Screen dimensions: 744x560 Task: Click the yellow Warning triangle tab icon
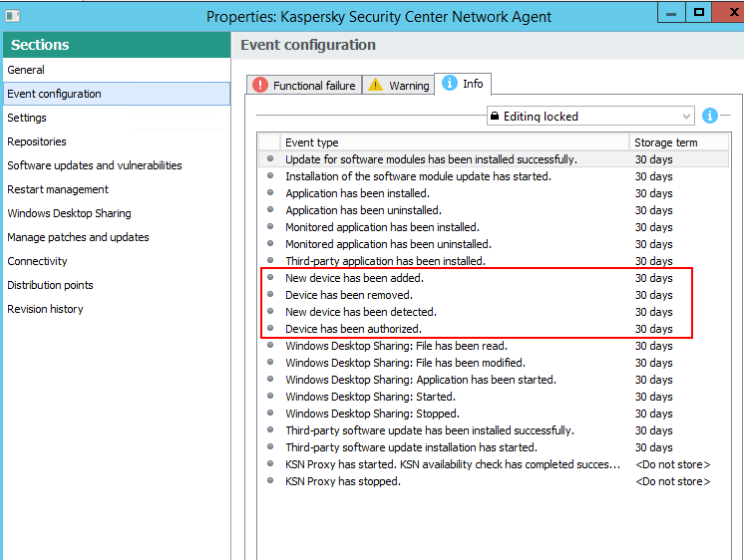pyautogui.click(x=375, y=85)
